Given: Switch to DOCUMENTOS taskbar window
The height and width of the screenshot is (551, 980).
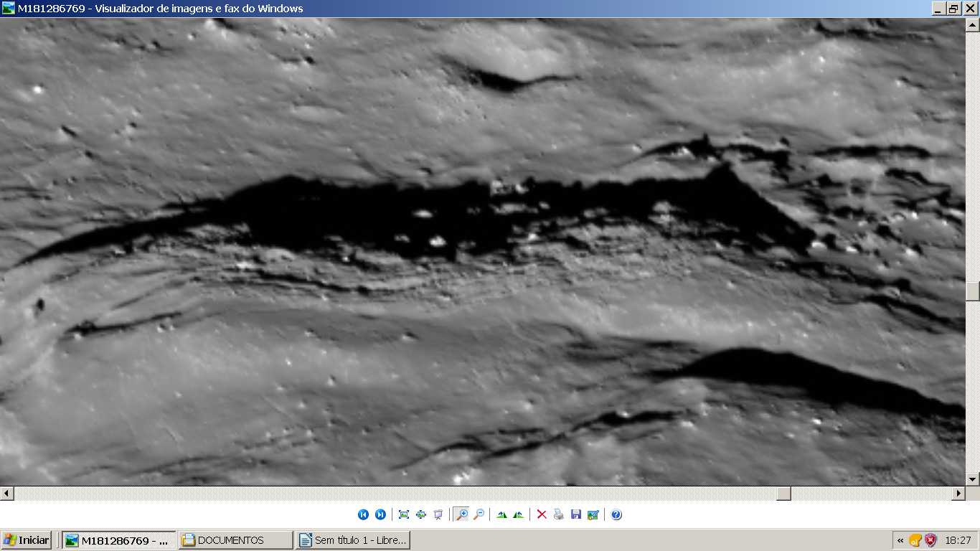Looking at the screenshot, I should point(236,540).
